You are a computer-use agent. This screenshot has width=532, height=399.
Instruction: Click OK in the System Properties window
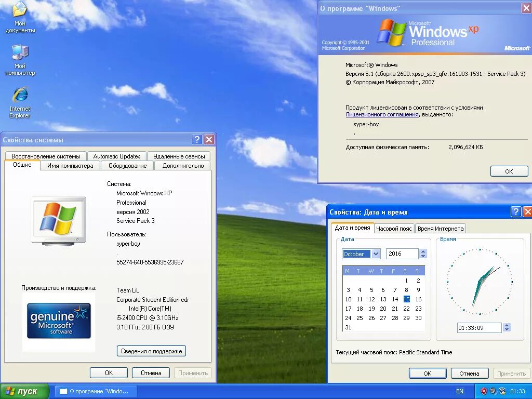pyautogui.click(x=109, y=373)
